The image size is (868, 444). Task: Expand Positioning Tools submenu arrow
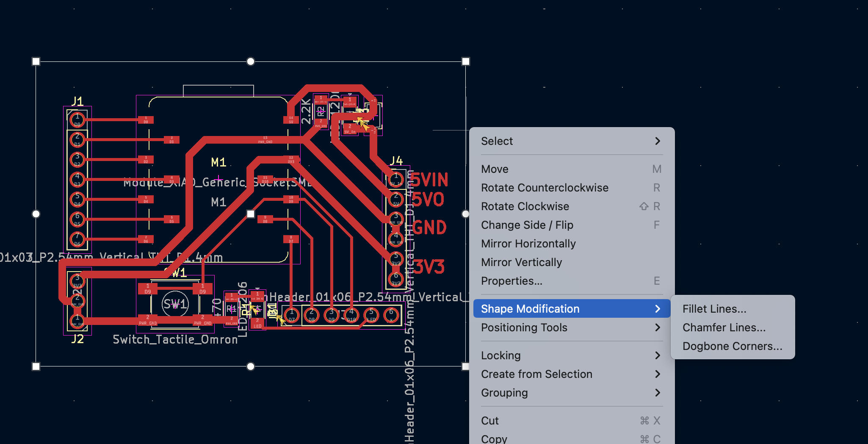pos(657,327)
